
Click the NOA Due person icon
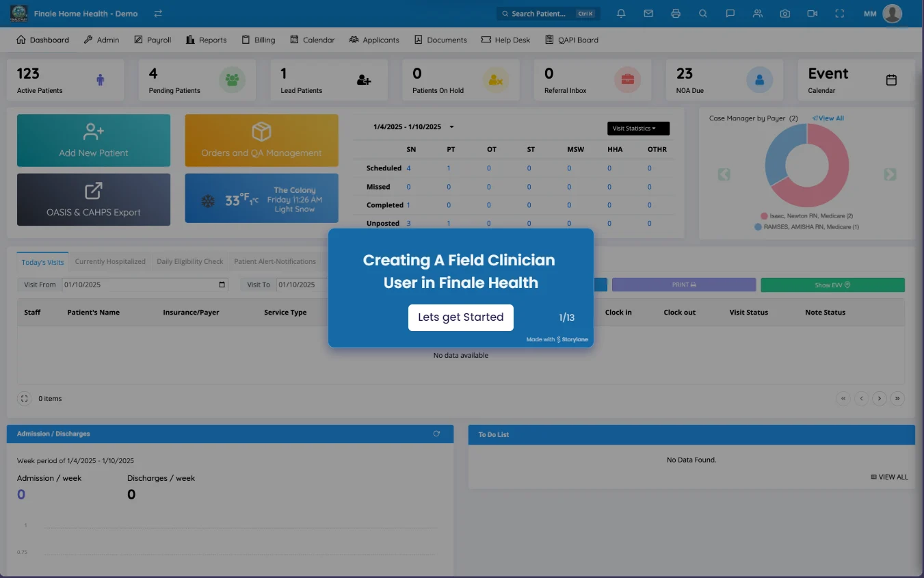click(759, 80)
